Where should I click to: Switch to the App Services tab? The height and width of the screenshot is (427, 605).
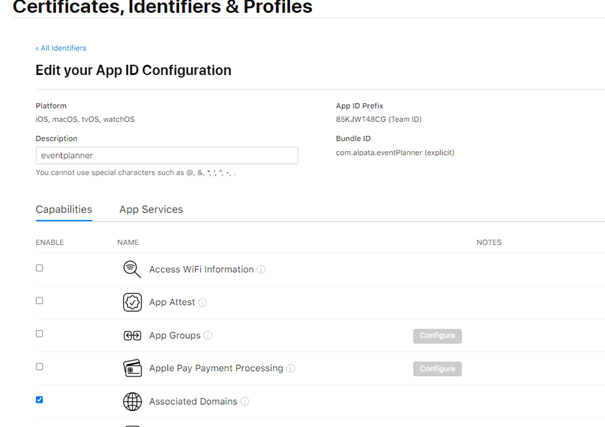coord(151,209)
